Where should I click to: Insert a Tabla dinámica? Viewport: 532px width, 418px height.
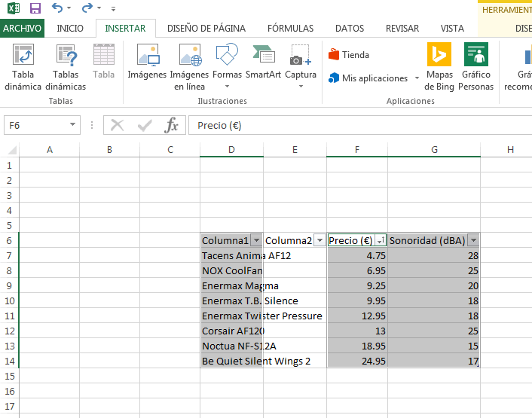(x=23, y=67)
